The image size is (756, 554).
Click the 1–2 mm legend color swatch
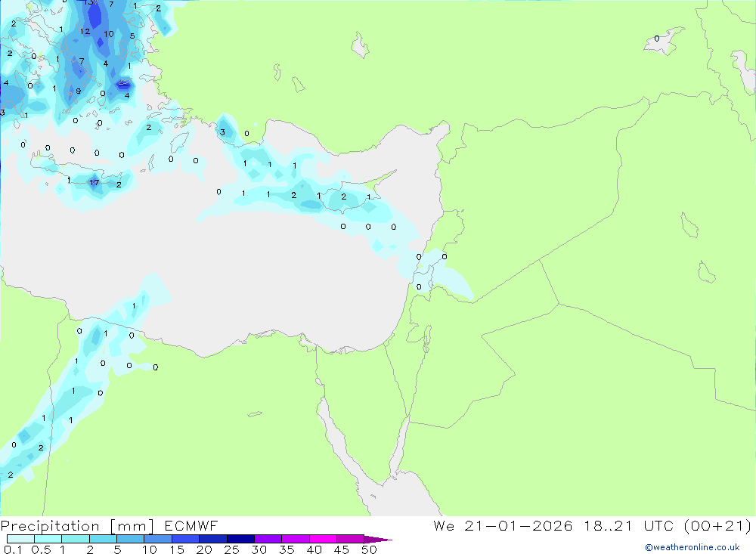[x=76, y=539]
